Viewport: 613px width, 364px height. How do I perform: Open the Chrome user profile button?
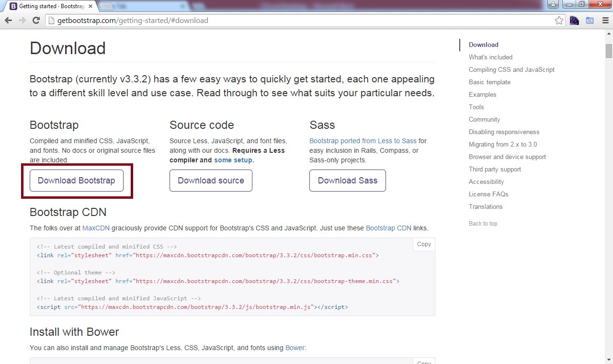pyautogui.click(x=553, y=4)
